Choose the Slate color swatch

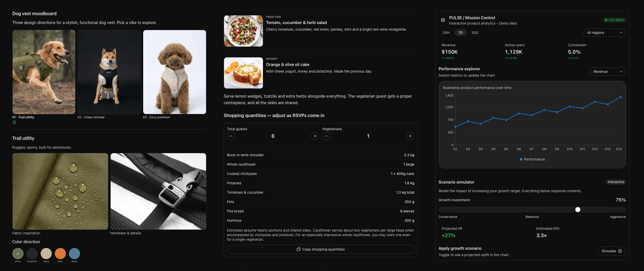(75, 254)
